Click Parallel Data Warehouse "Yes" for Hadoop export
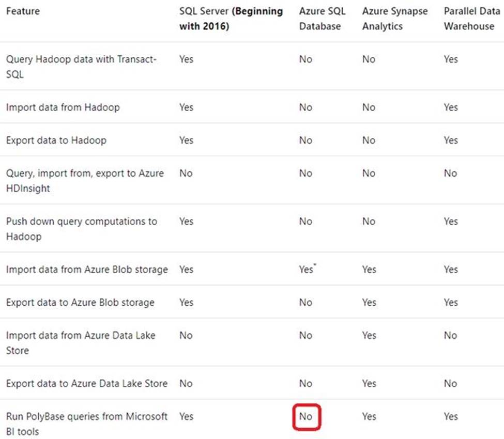 pyautogui.click(x=451, y=140)
